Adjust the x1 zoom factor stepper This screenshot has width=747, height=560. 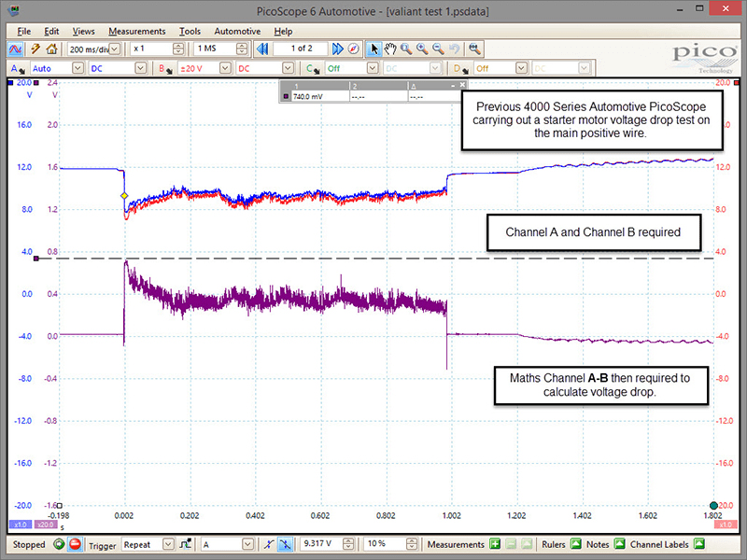178,49
